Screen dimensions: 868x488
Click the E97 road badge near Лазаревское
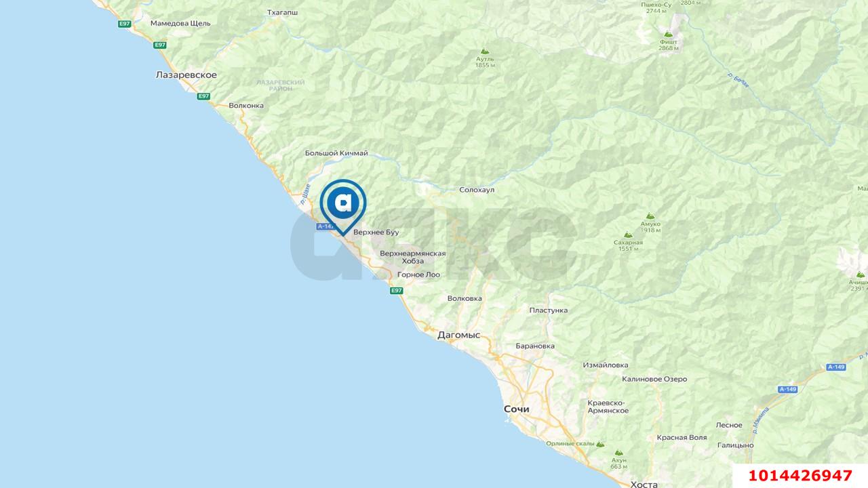203,96
